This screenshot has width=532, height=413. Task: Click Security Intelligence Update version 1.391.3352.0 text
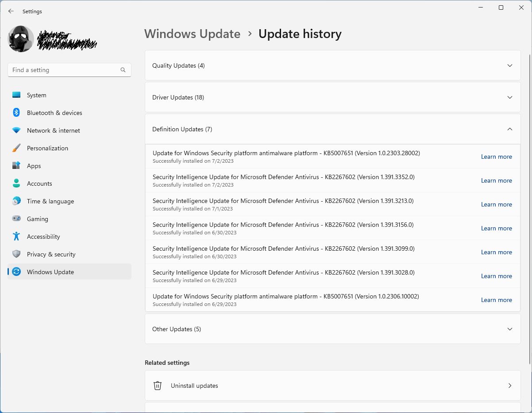[x=284, y=177]
